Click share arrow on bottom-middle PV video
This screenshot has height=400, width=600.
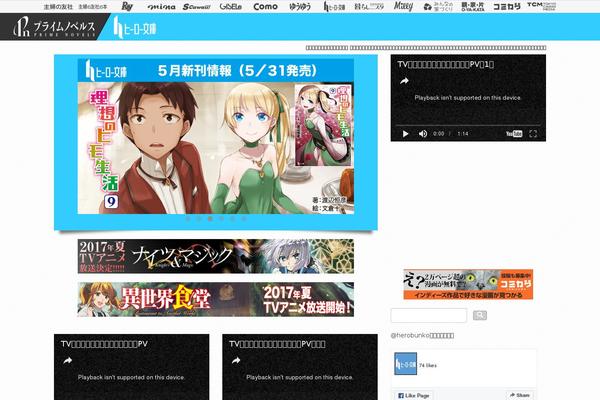pos(236,361)
